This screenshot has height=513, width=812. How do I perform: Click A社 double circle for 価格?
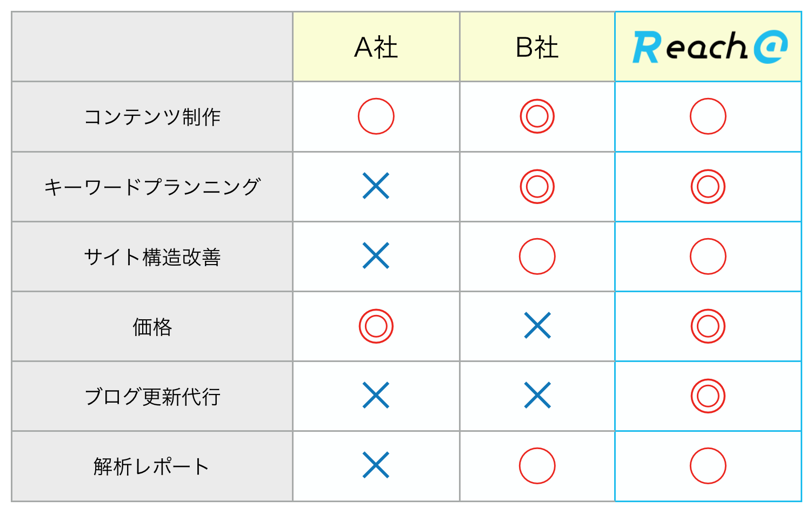point(376,326)
